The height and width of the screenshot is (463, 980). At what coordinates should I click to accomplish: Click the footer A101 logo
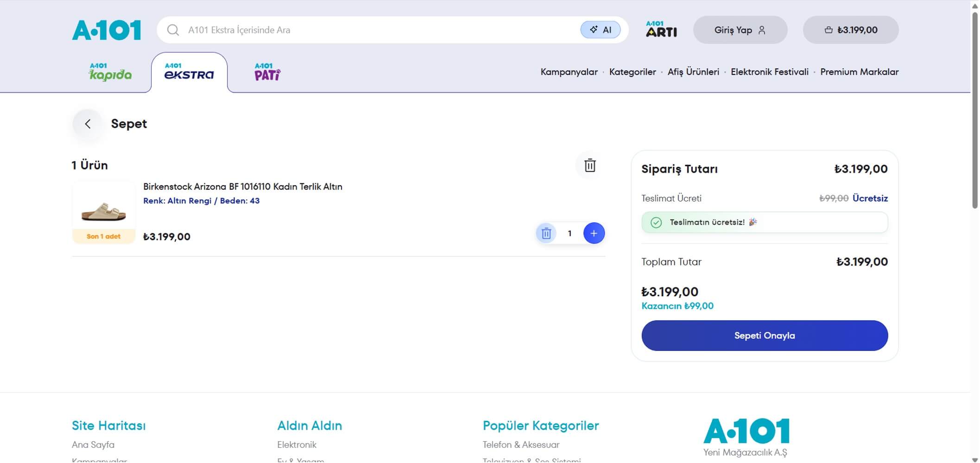click(746, 431)
